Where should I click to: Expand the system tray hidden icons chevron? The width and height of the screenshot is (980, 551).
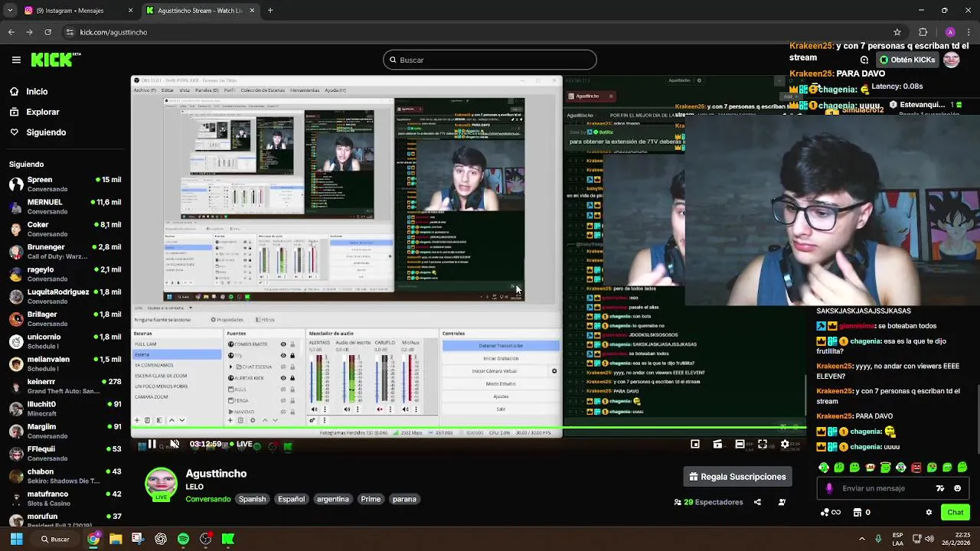[861, 539]
